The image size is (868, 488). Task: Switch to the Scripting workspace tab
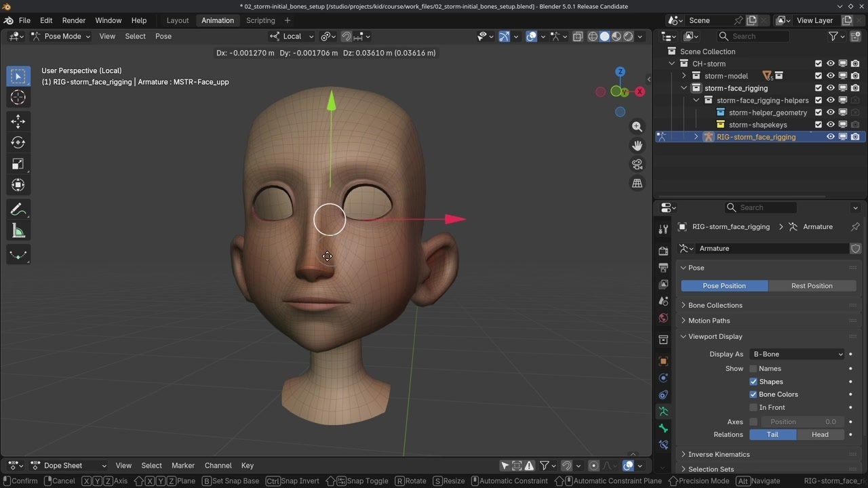tap(260, 20)
